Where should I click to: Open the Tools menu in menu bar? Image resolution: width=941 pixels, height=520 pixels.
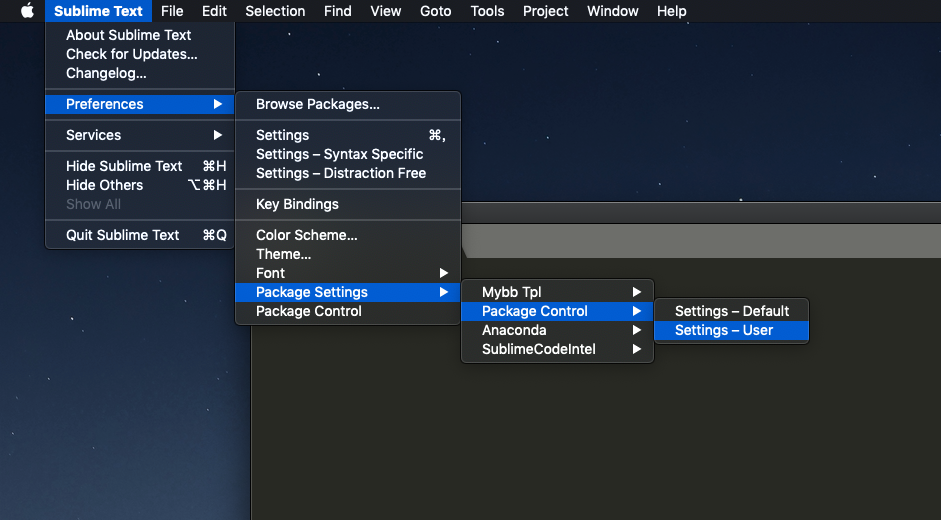click(x=487, y=11)
